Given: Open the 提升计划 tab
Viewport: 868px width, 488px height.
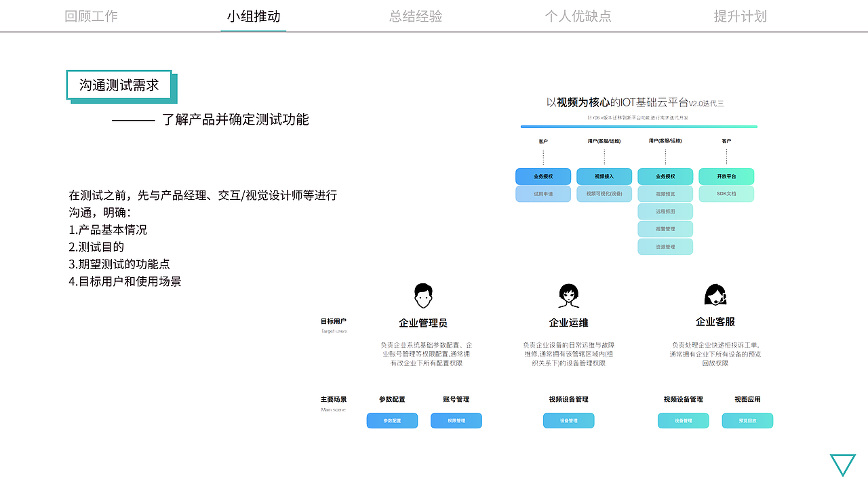Looking at the screenshot, I should tap(740, 16).
